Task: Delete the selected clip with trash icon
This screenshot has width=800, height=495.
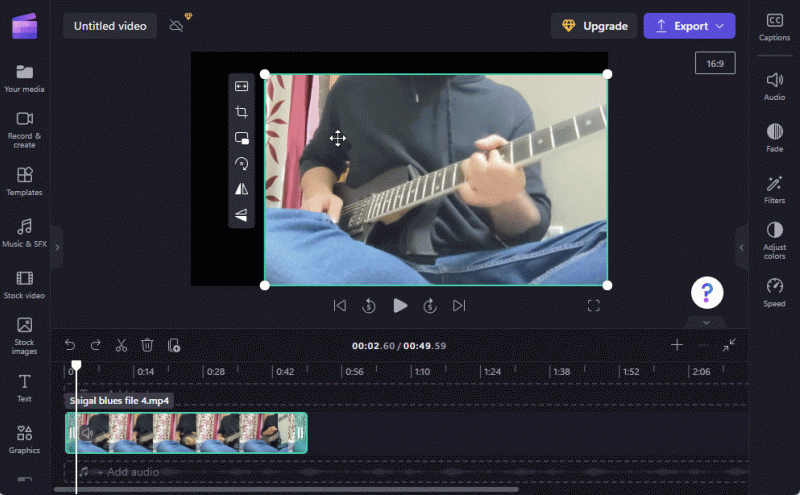Action: [x=147, y=345]
